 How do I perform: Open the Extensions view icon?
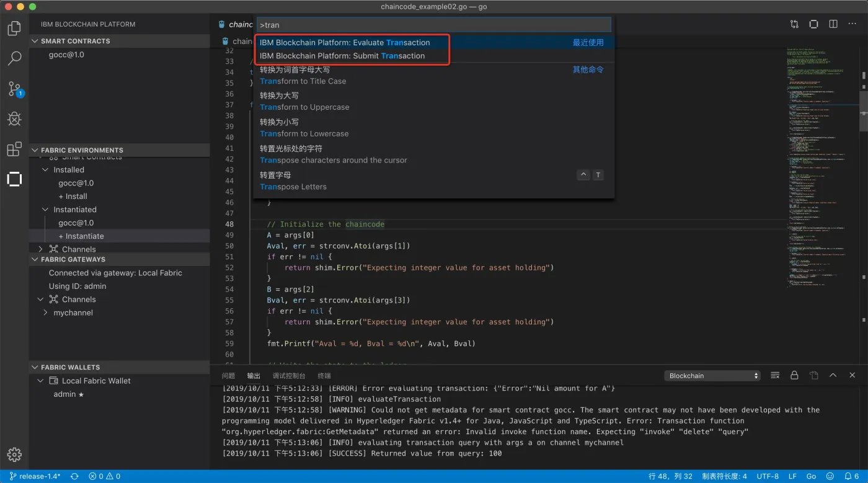tap(14, 149)
